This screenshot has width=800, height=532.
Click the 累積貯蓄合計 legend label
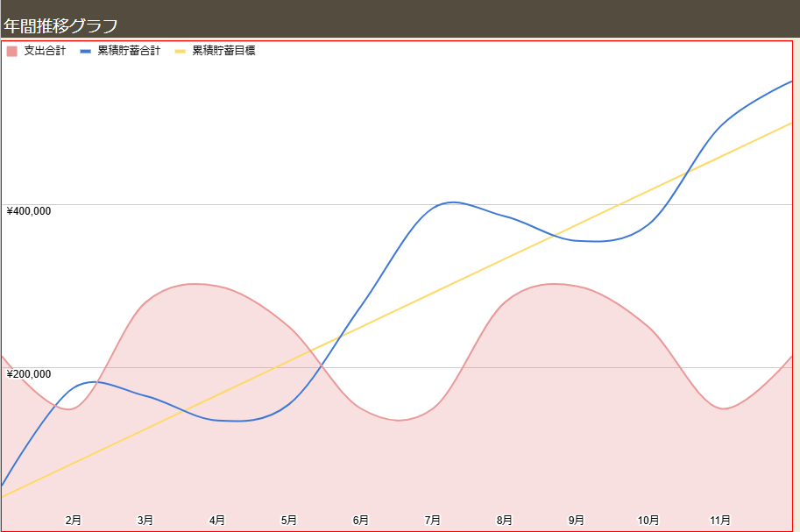point(129,51)
